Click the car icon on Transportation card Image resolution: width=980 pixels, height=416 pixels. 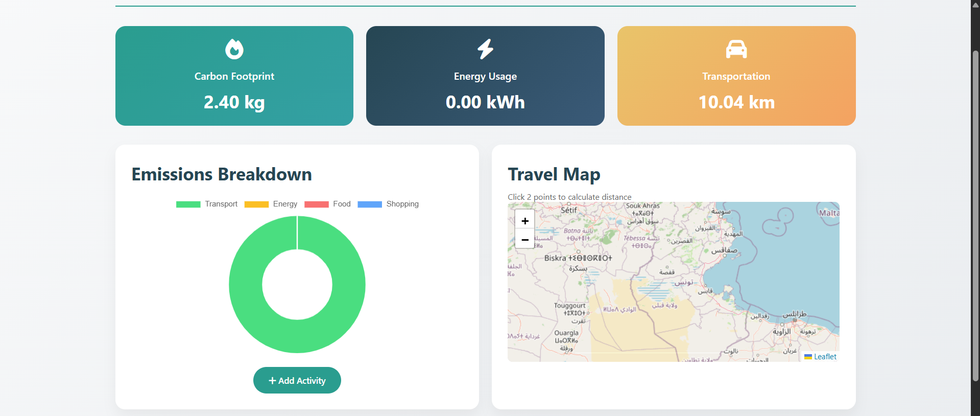point(736,49)
